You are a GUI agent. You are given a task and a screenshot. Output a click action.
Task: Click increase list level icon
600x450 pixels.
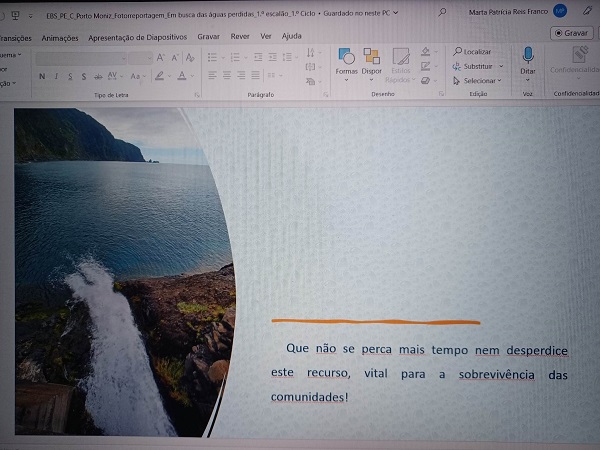click(x=272, y=57)
